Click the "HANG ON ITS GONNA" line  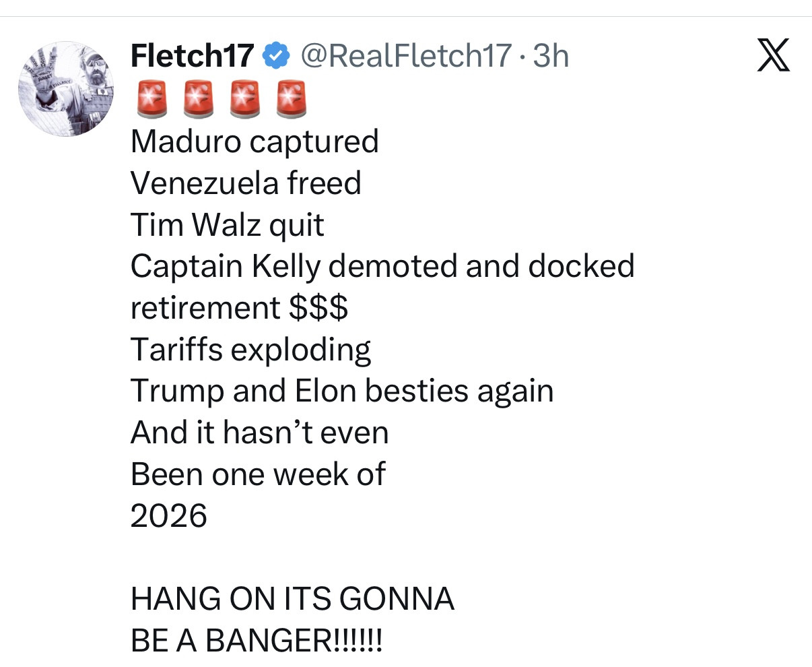coord(292,599)
